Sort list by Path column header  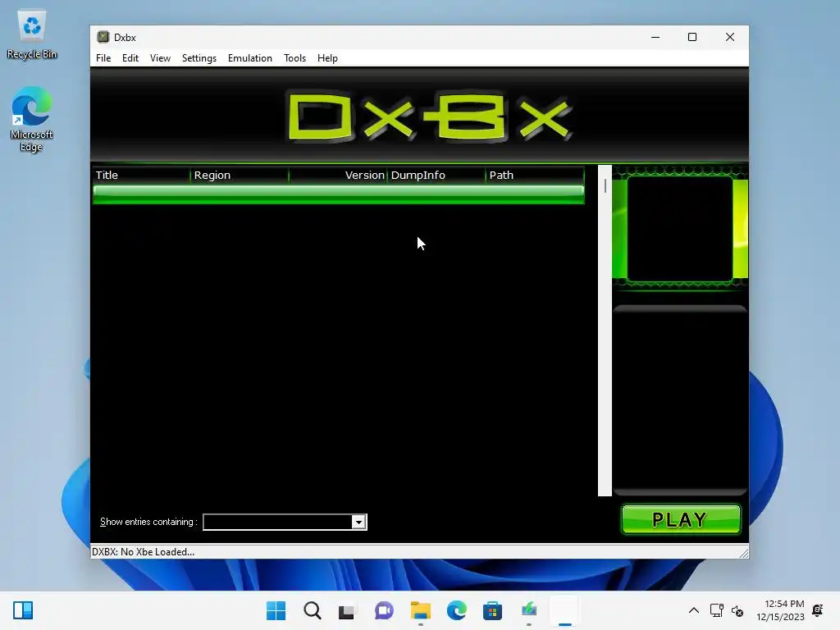point(535,176)
